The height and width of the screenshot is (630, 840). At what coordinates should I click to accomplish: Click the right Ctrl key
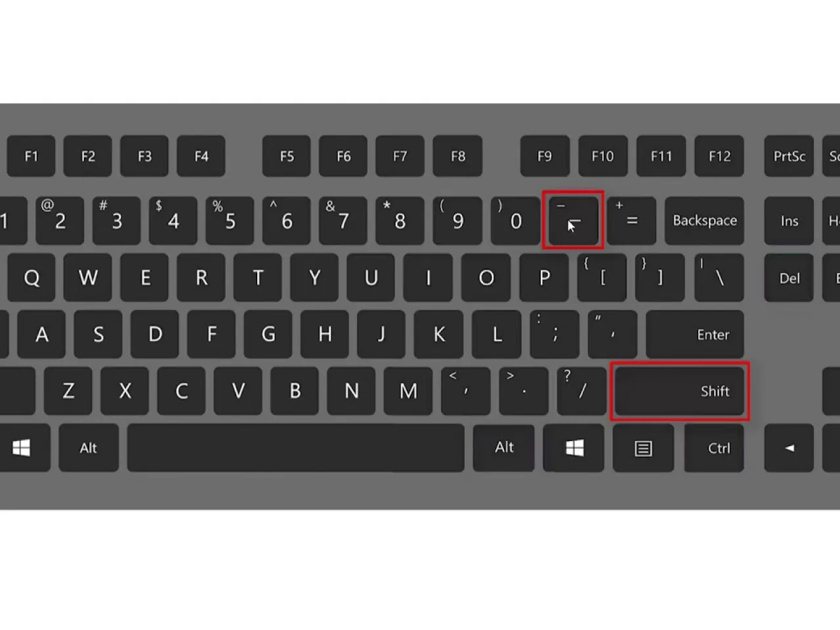coord(715,448)
